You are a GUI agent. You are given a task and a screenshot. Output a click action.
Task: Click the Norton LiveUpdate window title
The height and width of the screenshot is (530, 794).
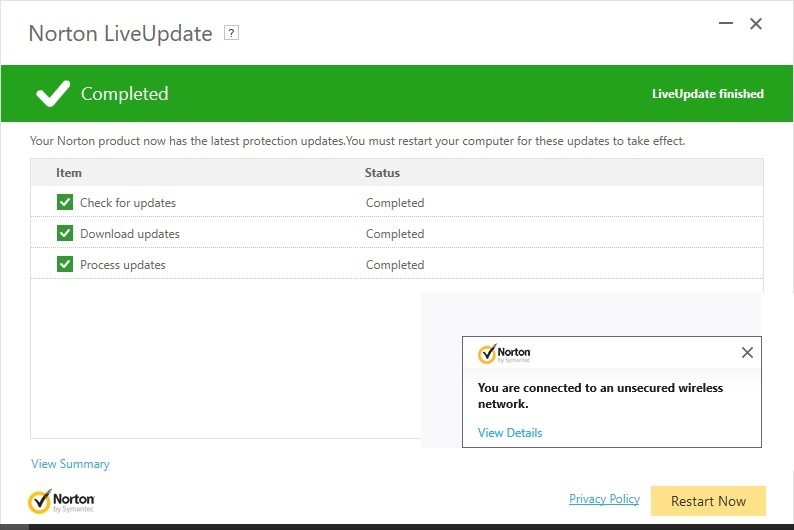pyautogui.click(x=121, y=33)
